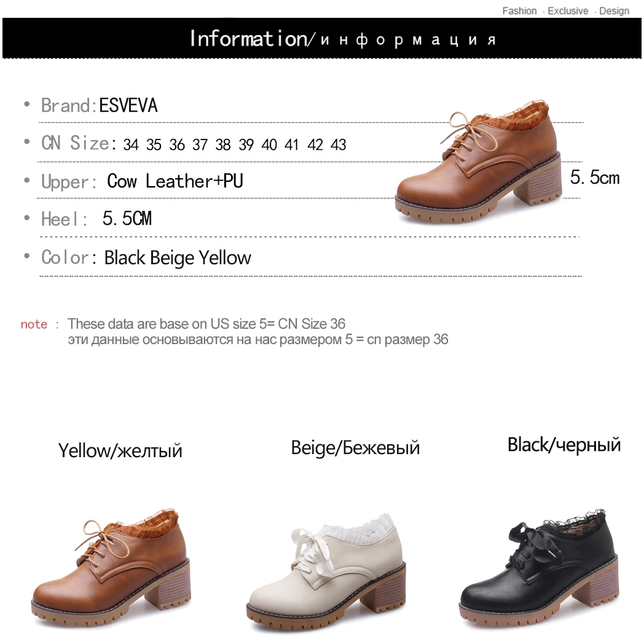Screen dimensions: 644x644
Task: Click CN size 36
Action: click(177, 144)
